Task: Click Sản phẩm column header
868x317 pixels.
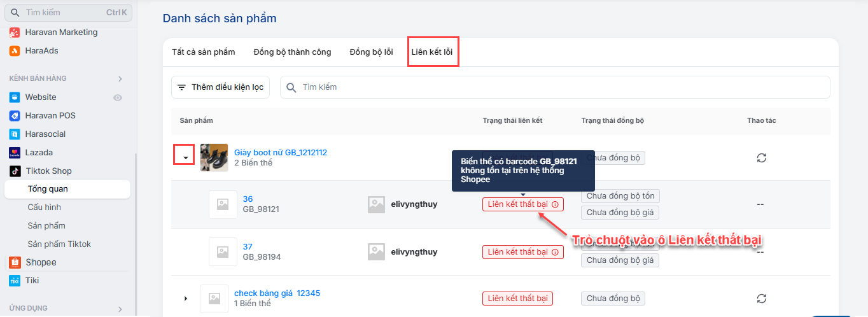Action: pos(196,120)
